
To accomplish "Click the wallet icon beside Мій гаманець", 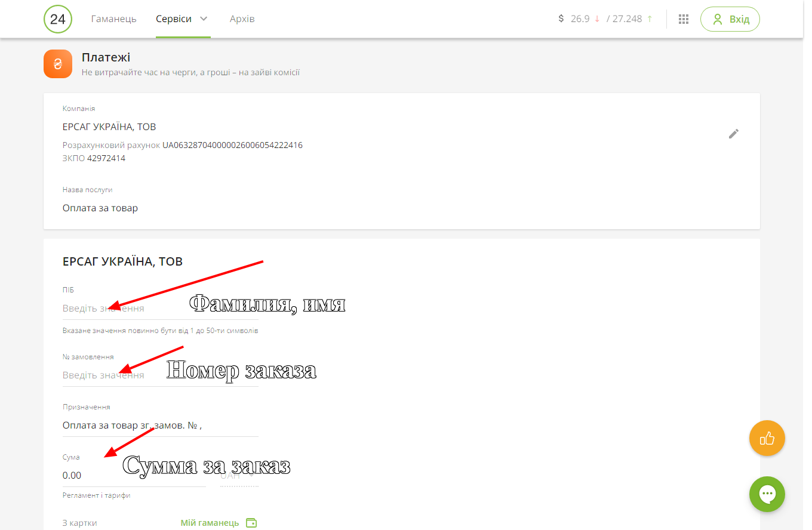I will [251, 523].
